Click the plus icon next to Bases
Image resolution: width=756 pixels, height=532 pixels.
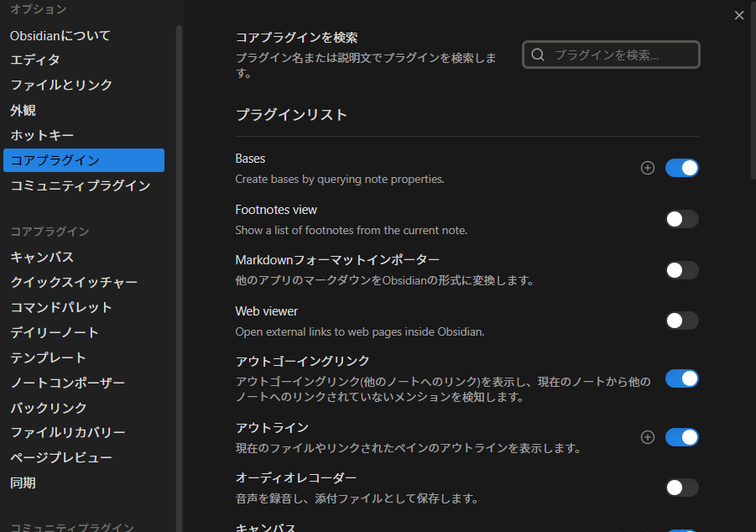tap(647, 168)
